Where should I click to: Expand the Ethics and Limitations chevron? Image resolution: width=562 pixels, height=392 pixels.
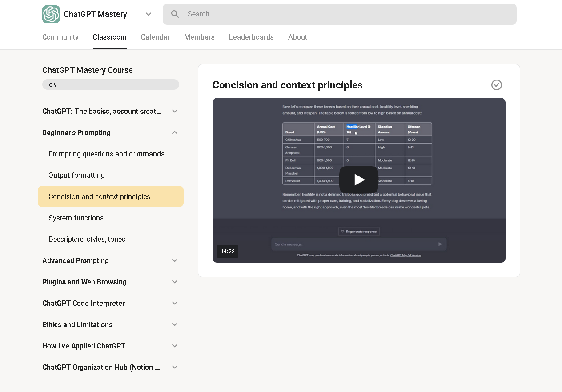[x=175, y=324]
